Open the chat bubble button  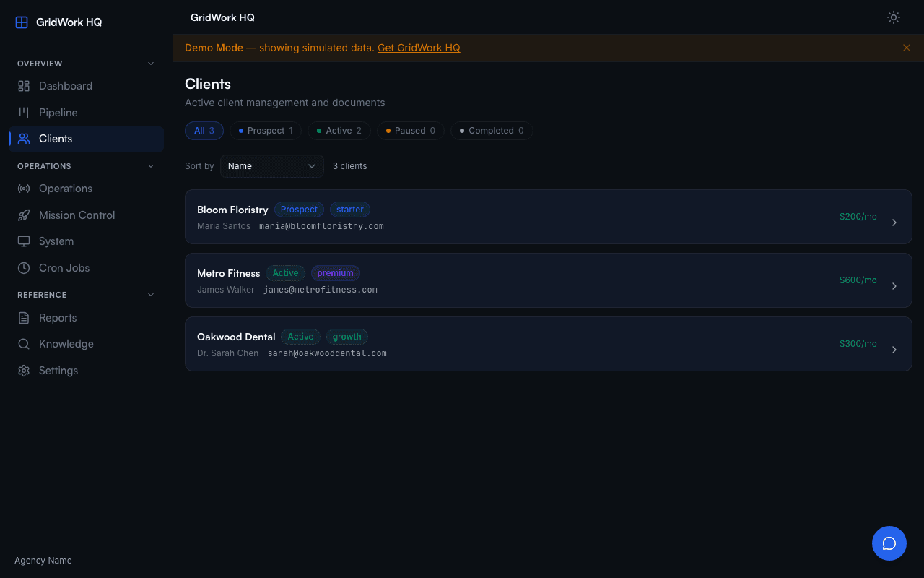click(x=889, y=543)
